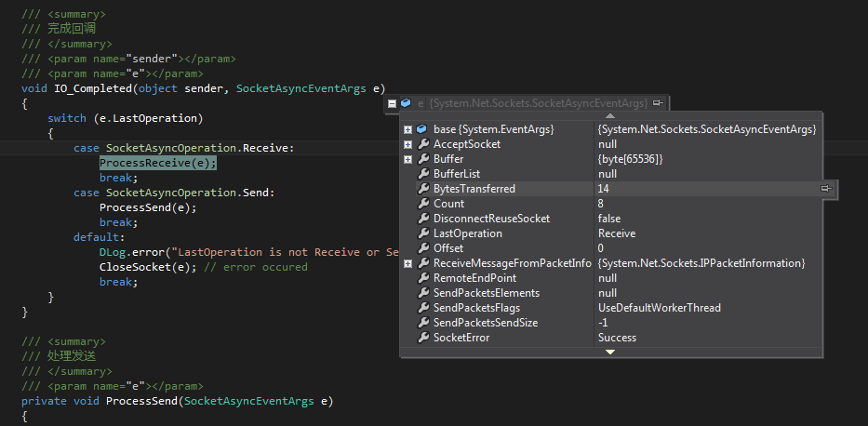
Task: Select the IPPacketInformation value
Action: point(701,263)
